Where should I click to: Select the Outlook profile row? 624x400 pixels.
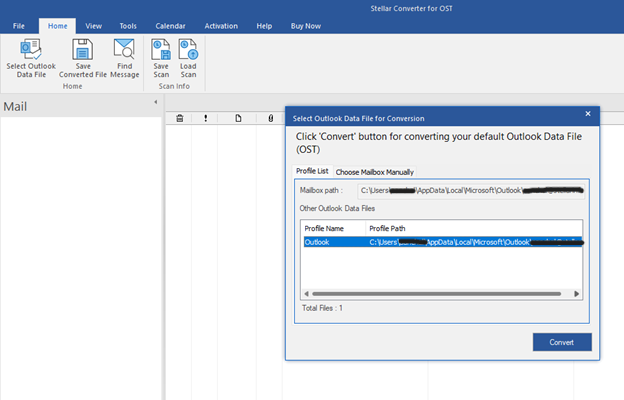[x=441, y=242]
